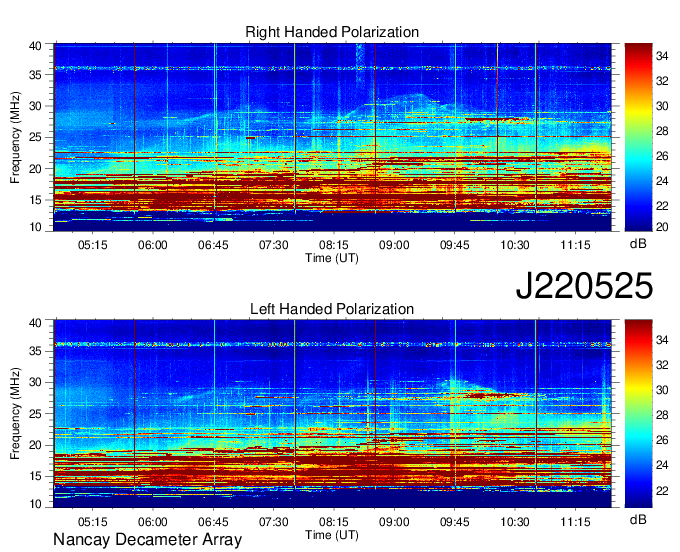Click the 10:30 tick on Left Handed time axis
Image resolution: width=680 pixels, height=552 pixels.
(x=515, y=522)
